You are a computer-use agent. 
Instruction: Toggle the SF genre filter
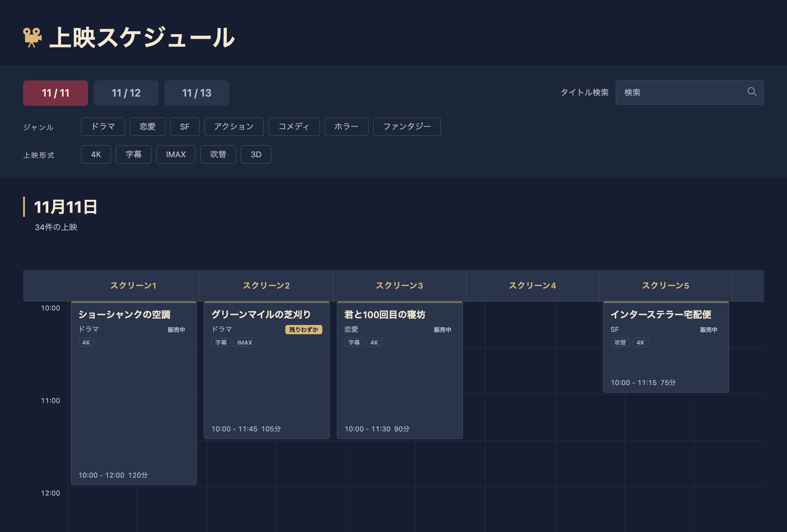[185, 127]
